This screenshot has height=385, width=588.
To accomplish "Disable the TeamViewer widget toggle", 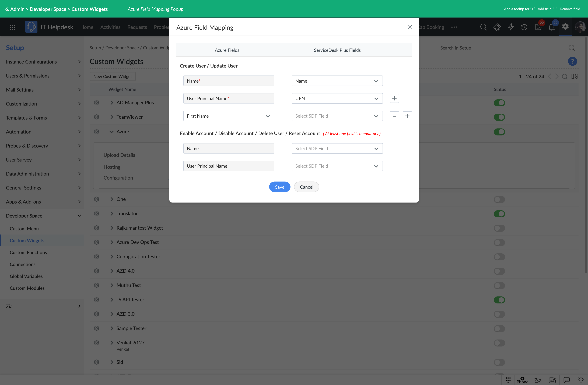I will pyautogui.click(x=499, y=117).
